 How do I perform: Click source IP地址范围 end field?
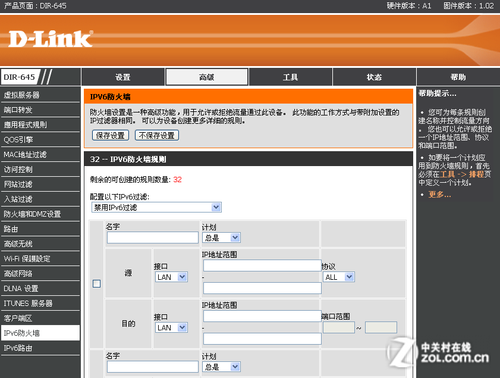[x=262, y=288]
